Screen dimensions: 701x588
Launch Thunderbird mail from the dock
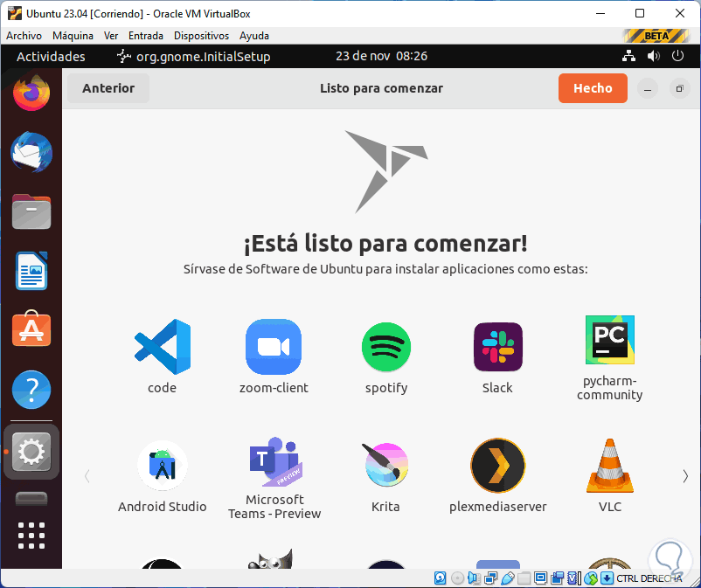pos(31,152)
